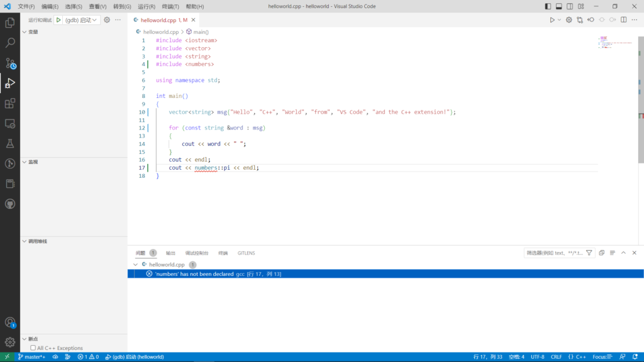Toggle bottom panel visibility in title bar
This screenshot has width=644, height=362.
click(558, 6)
